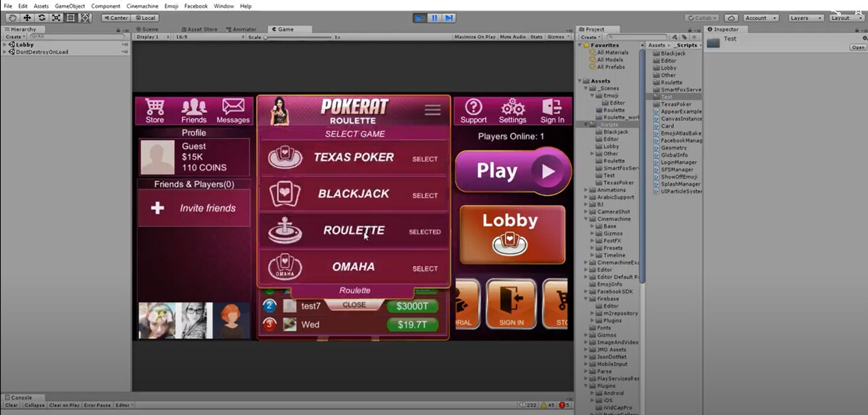Click the cloud services icon

coord(731,18)
